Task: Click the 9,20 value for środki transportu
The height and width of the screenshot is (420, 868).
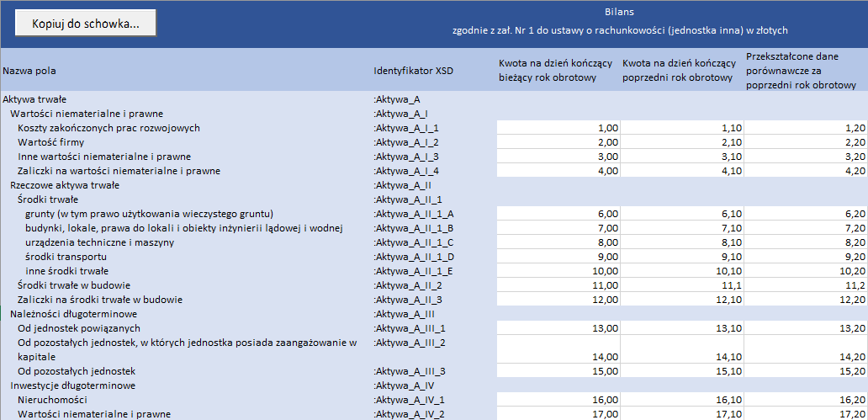Action: (806, 257)
